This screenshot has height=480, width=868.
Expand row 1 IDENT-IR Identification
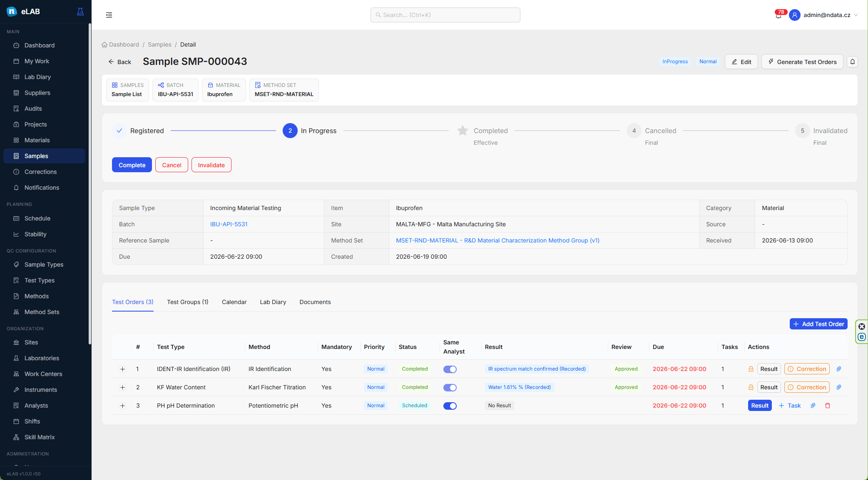122,369
